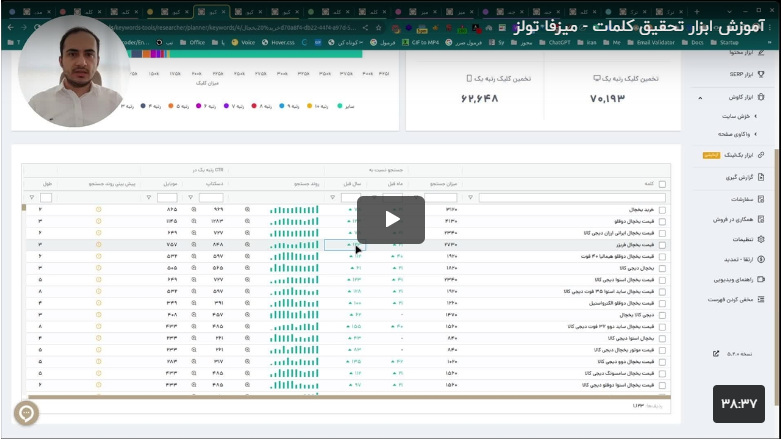Check the دیجی کالا یخچال row checkbox

click(662, 315)
